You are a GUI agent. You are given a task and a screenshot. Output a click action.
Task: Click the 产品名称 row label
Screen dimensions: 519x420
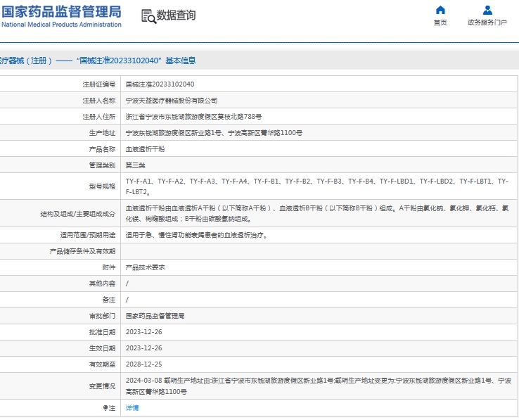click(x=102, y=149)
